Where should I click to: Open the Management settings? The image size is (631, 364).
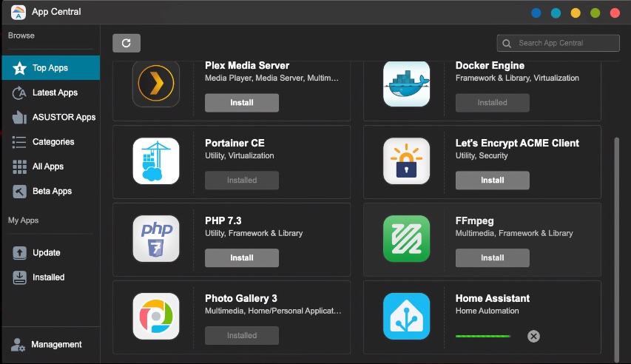point(51,345)
